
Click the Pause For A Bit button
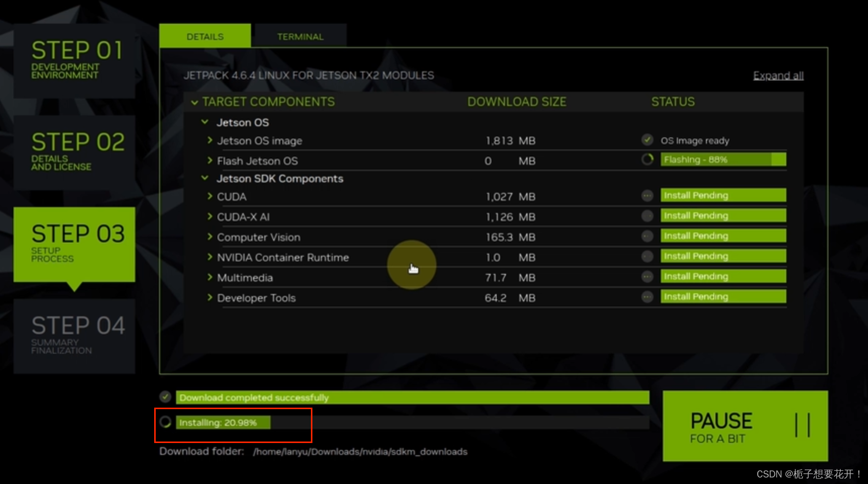pyautogui.click(x=745, y=426)
